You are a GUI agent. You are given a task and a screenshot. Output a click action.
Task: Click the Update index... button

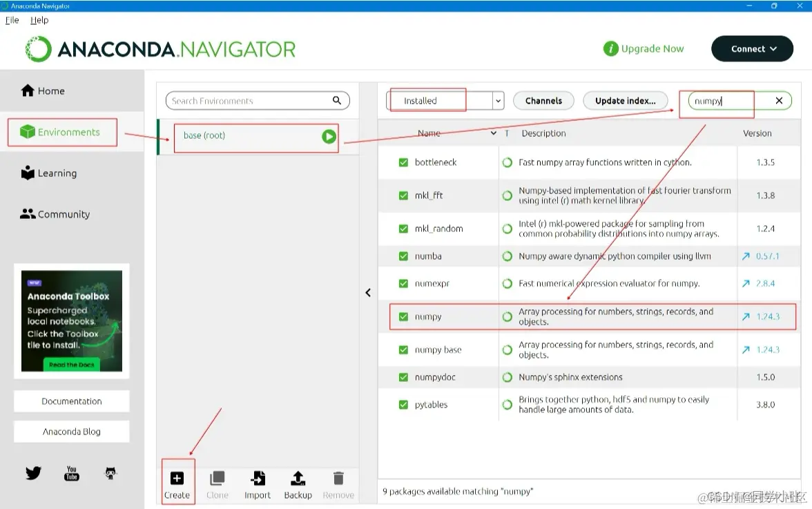pyautogui.click(x=625, y=100)
